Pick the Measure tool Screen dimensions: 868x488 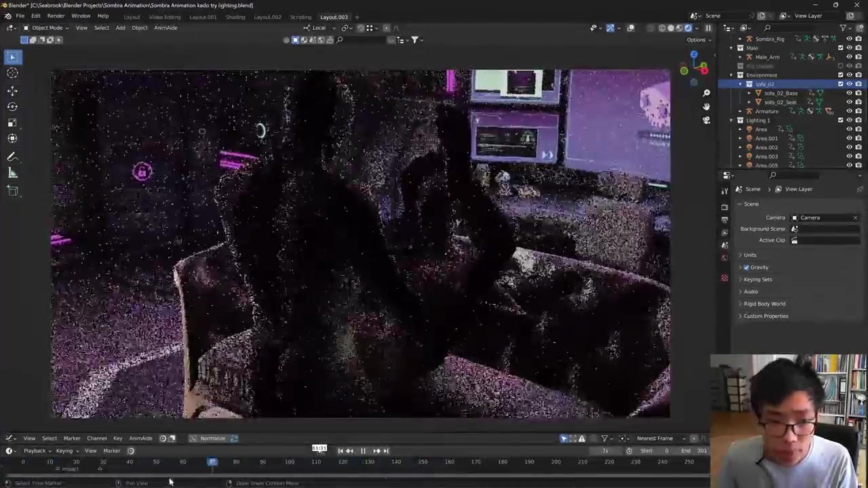12,173
